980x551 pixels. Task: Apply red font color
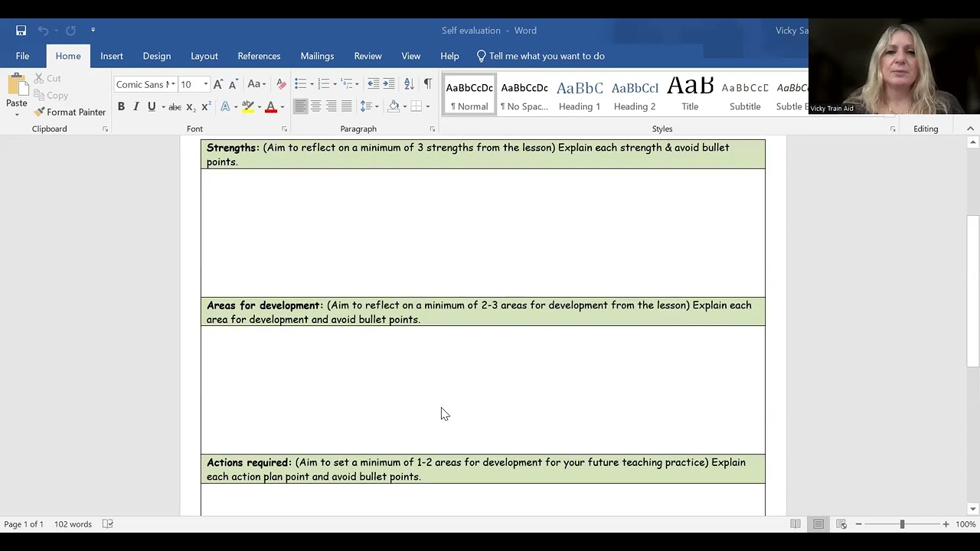click(270, 106)
